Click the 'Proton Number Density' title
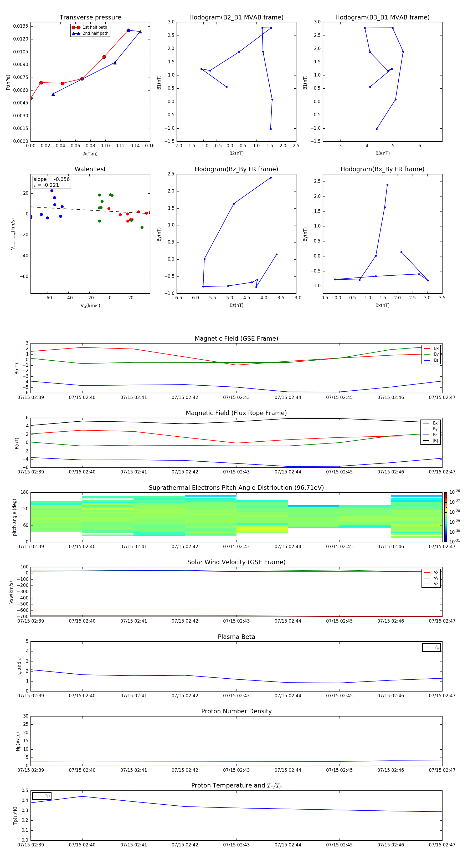Viewport: 473px width, 868px height. click(x=236, y=711)
